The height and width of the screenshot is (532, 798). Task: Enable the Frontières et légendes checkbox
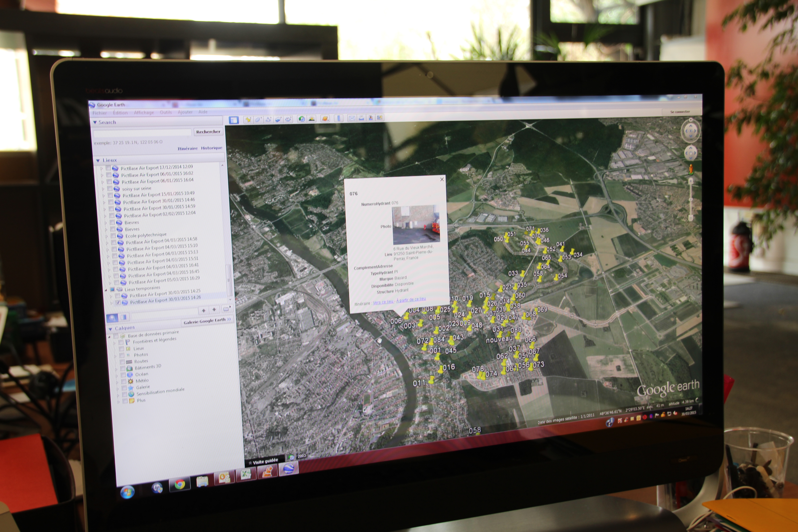(121, 343)
